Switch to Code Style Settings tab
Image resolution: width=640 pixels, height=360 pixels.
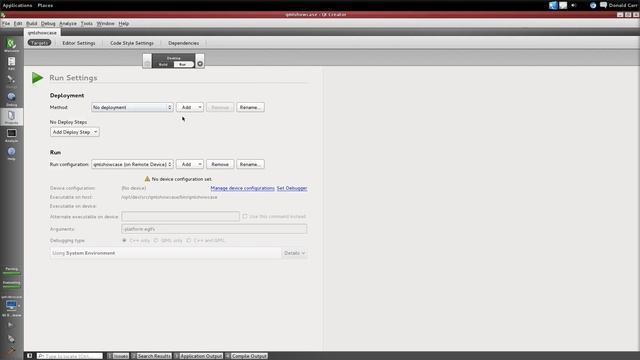[x=132, y=43]
